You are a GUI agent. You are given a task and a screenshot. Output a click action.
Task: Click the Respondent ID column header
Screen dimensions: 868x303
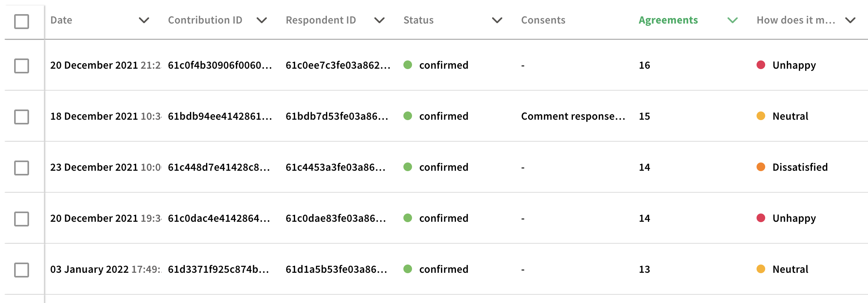[321, 20]
